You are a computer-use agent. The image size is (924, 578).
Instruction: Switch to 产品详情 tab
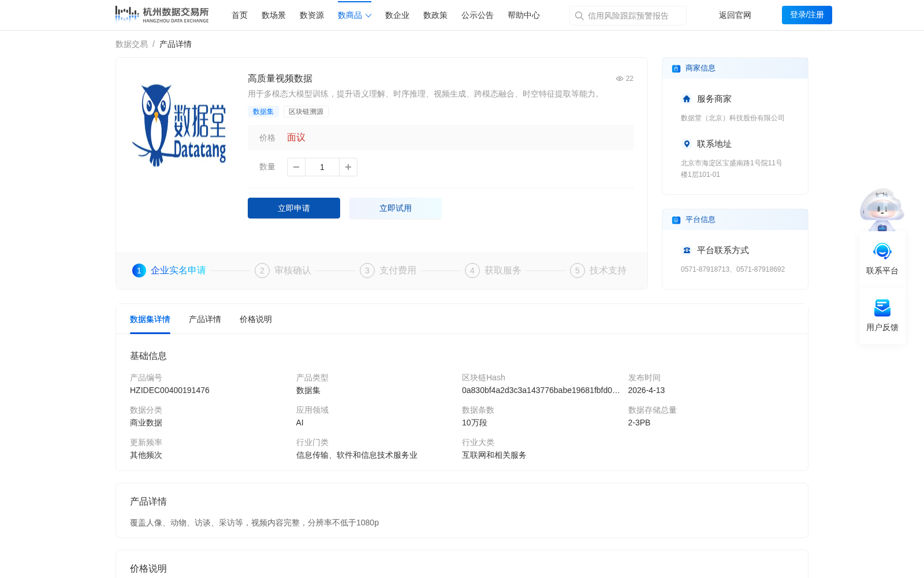[205, 319]
